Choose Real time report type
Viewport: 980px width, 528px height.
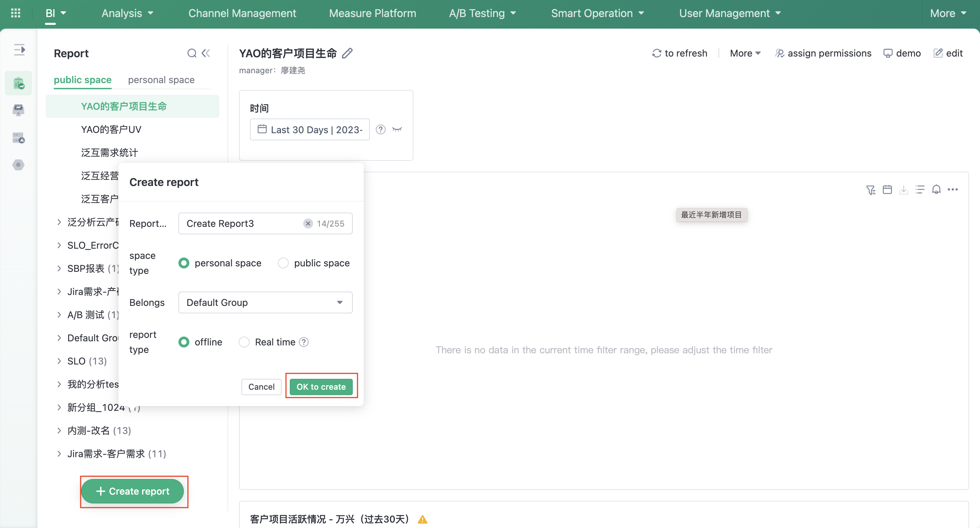[x=244, y=342]
